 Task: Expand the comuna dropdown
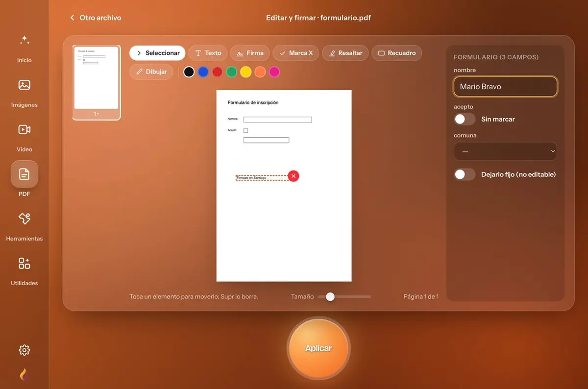pos(506,151)
